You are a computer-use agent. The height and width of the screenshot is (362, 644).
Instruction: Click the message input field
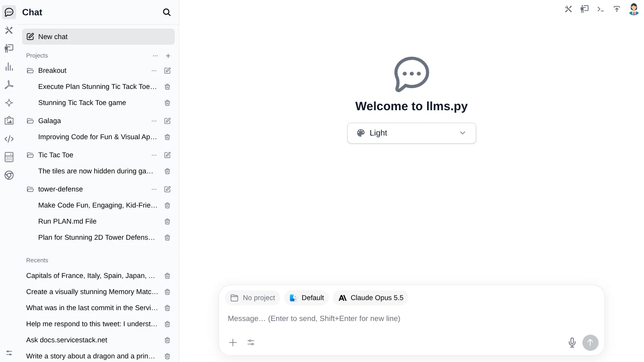tap(411, 319)
